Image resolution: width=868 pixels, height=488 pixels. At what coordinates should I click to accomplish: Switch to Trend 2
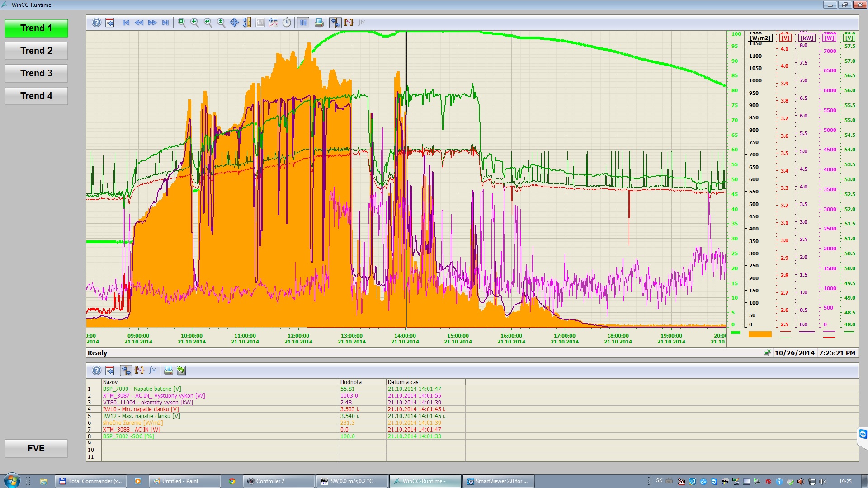[x=36, y=51]
